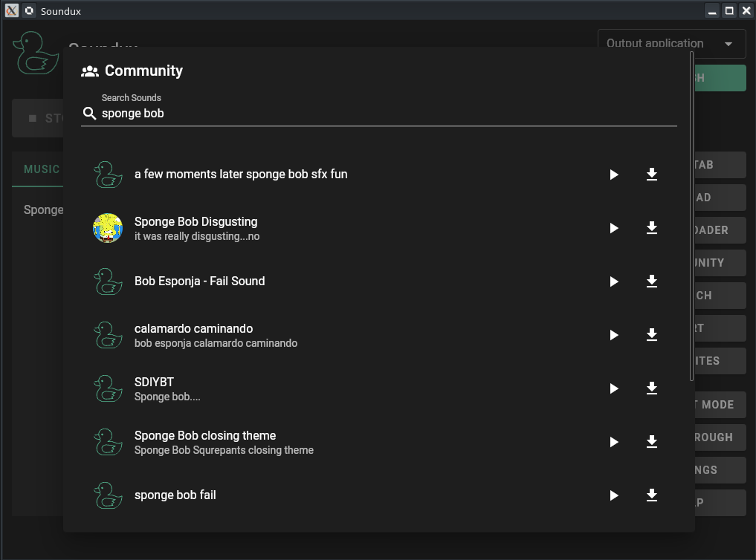Click duck icon beside Bob Esponja - Fail Sound
The image size is (756, 560).
pyautogui.click(x=108, y=281)
